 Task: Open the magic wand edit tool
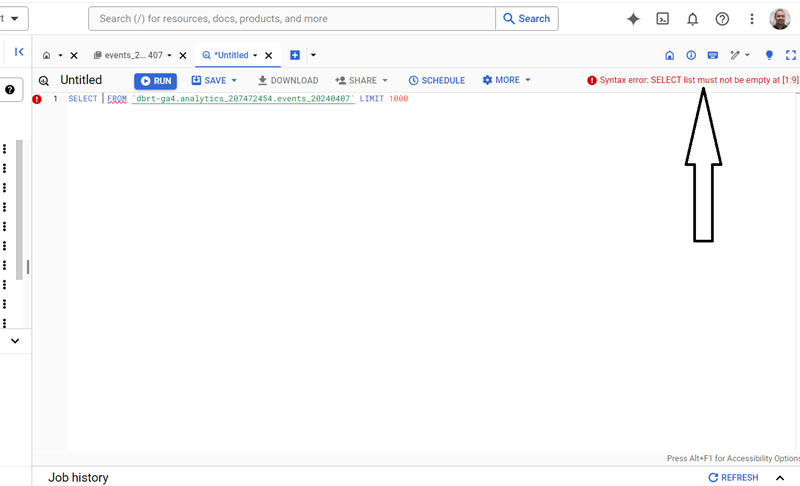(x=735, y=55)
